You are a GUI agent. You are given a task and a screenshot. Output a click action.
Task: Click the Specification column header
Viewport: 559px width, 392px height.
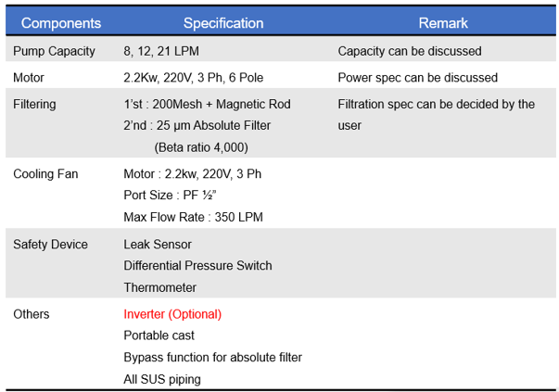(x=223, y=23)
